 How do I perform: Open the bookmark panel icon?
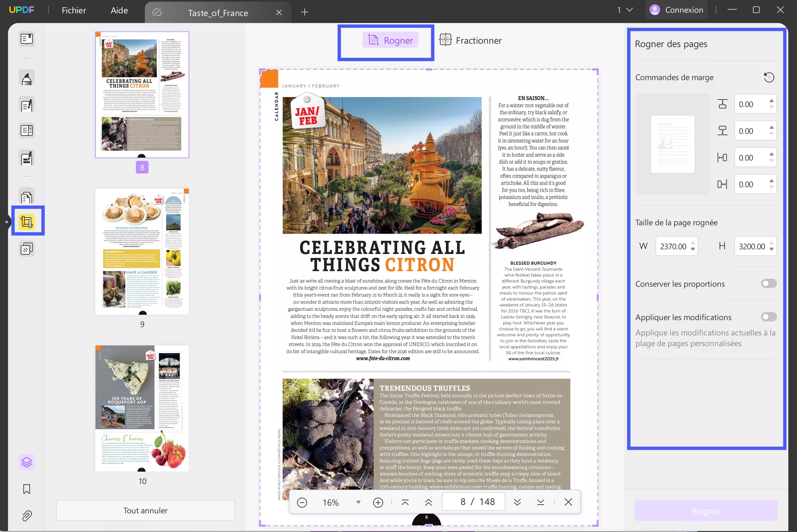click(26, 489)
